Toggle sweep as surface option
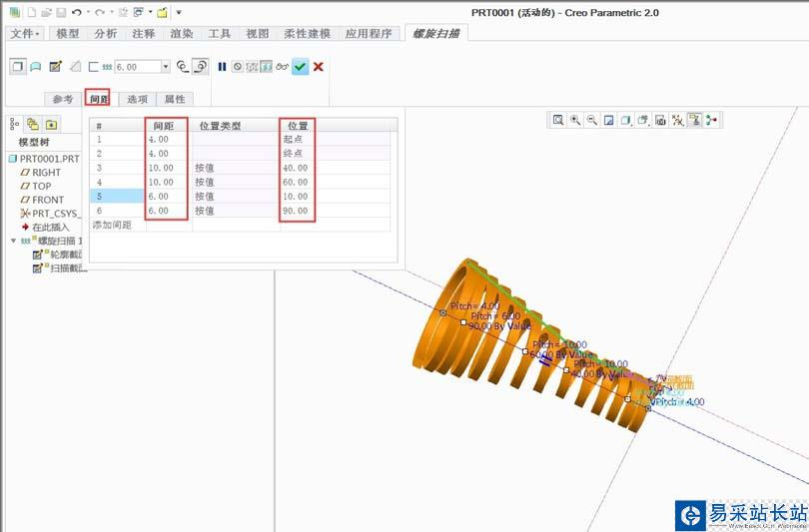The image size is (809, 532). coord(36,67)
